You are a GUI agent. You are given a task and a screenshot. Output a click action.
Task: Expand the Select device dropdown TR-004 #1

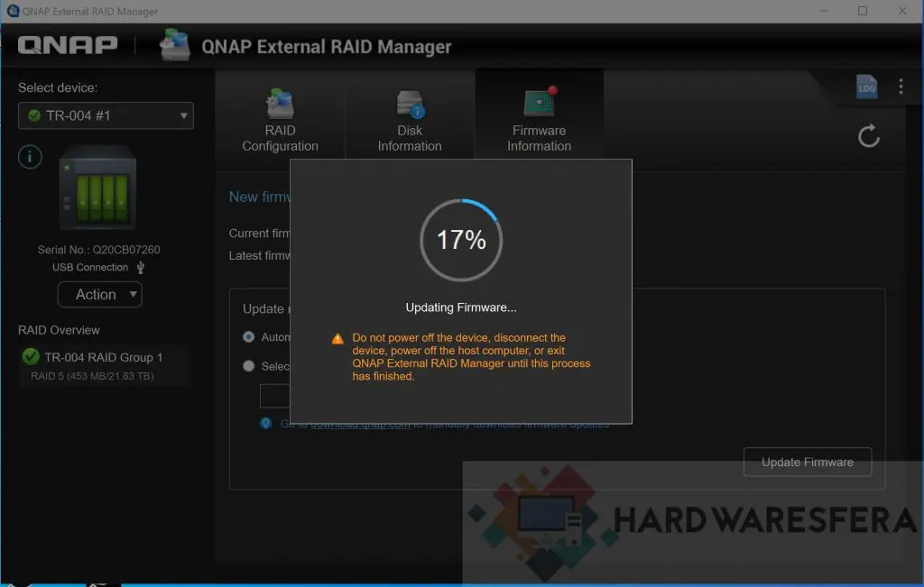106,115
